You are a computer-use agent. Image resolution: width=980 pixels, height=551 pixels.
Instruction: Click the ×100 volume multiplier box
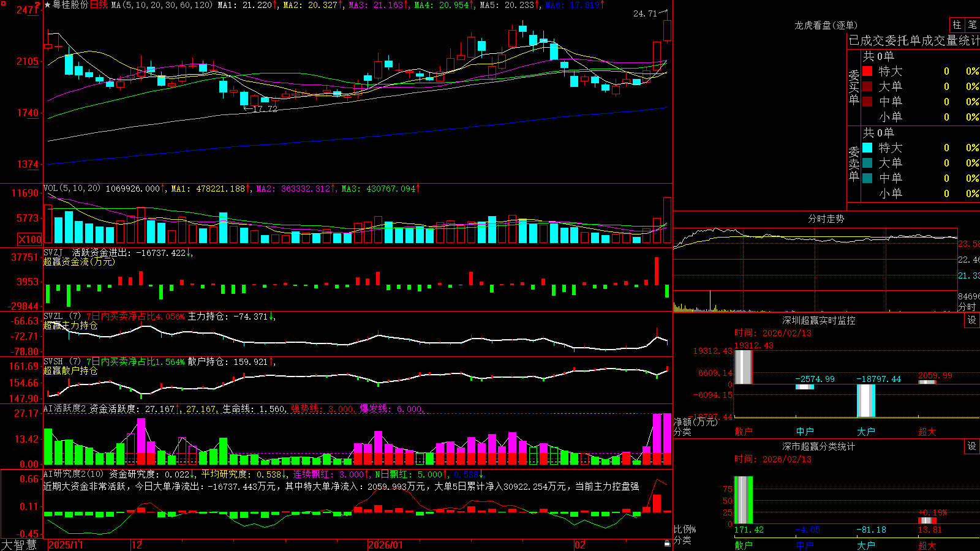pyautogui.click(x=30, y=239)
